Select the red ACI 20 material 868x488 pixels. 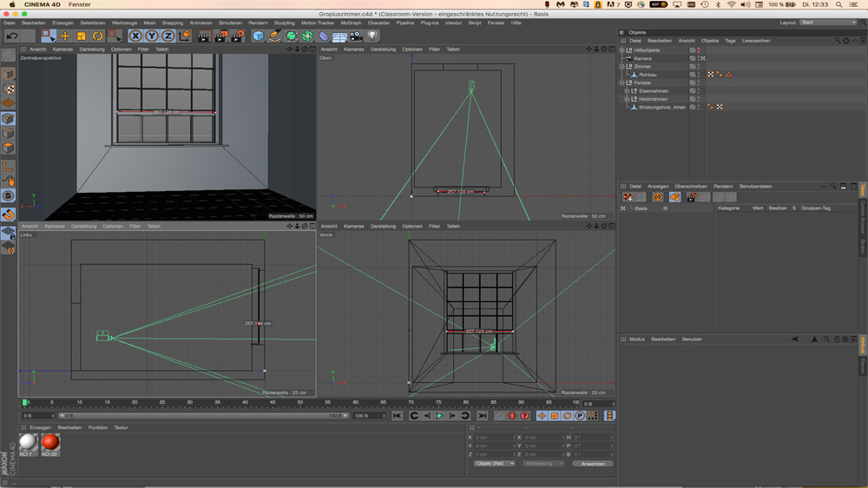pyautogui.click(x=50, y=443)
